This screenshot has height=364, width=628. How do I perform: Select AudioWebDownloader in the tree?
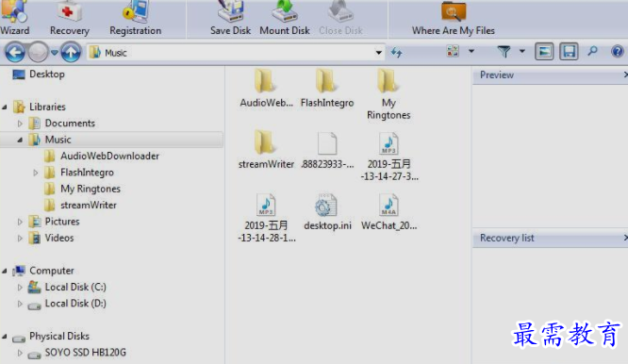(x=109, y=157)
